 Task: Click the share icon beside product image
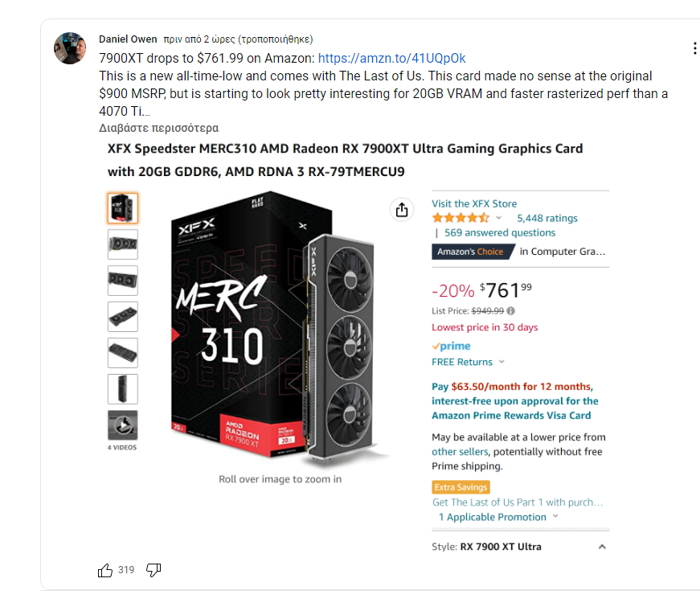pyautogui.click(x=402, y=210)
